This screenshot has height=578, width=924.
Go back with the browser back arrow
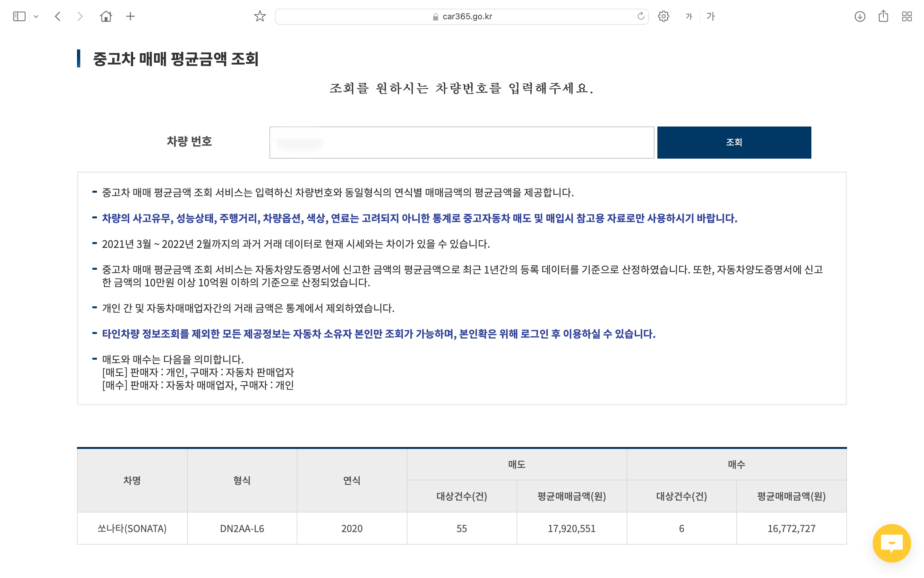[x=58, y=16]
